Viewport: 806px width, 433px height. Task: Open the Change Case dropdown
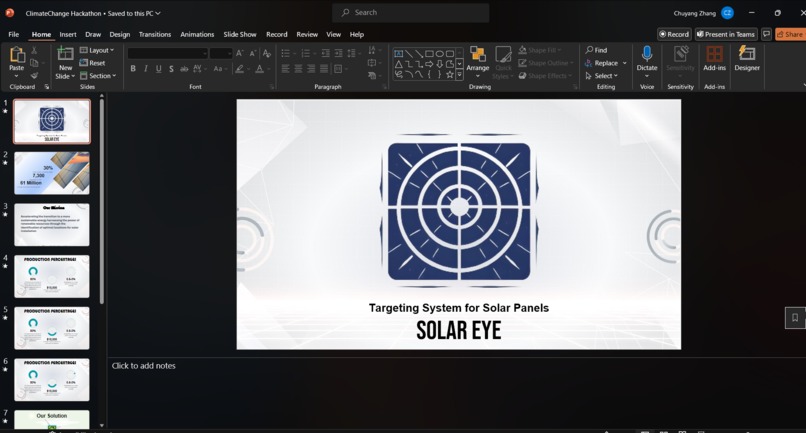click(219, 68)
